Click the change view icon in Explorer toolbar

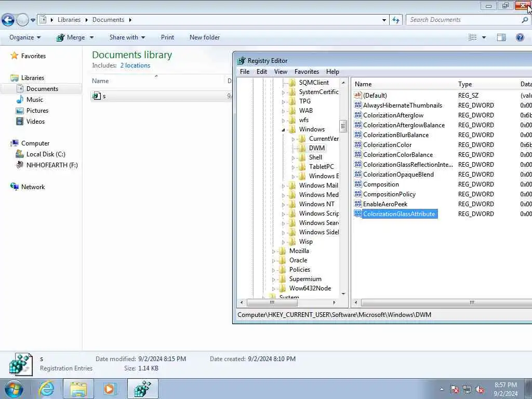pyautogui.click(x=473, y=37)
